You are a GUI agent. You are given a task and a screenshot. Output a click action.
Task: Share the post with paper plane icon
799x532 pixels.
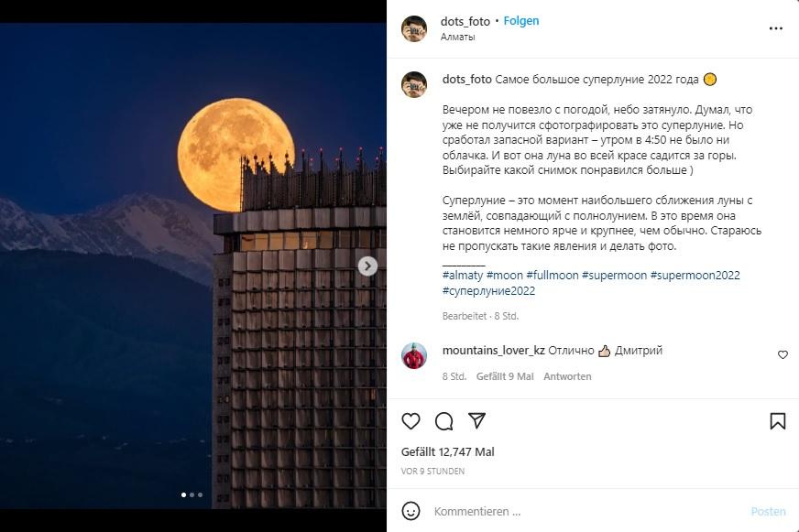pos(476,421)
